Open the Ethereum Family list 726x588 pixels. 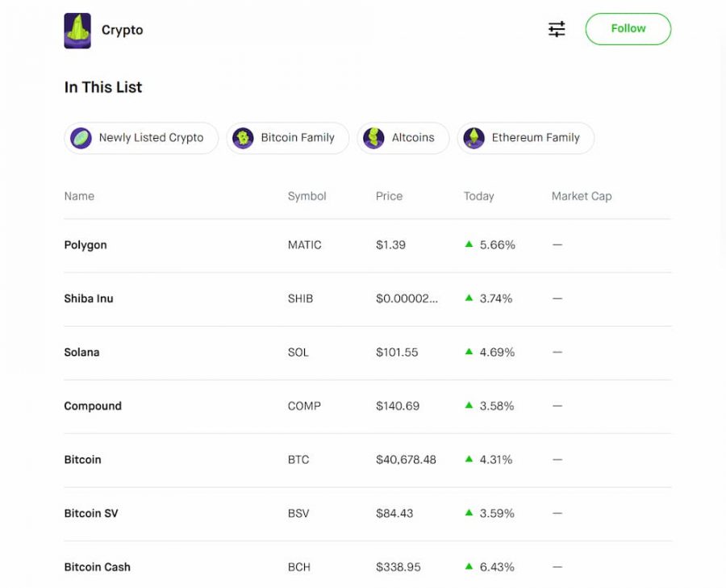pos(525,138)
